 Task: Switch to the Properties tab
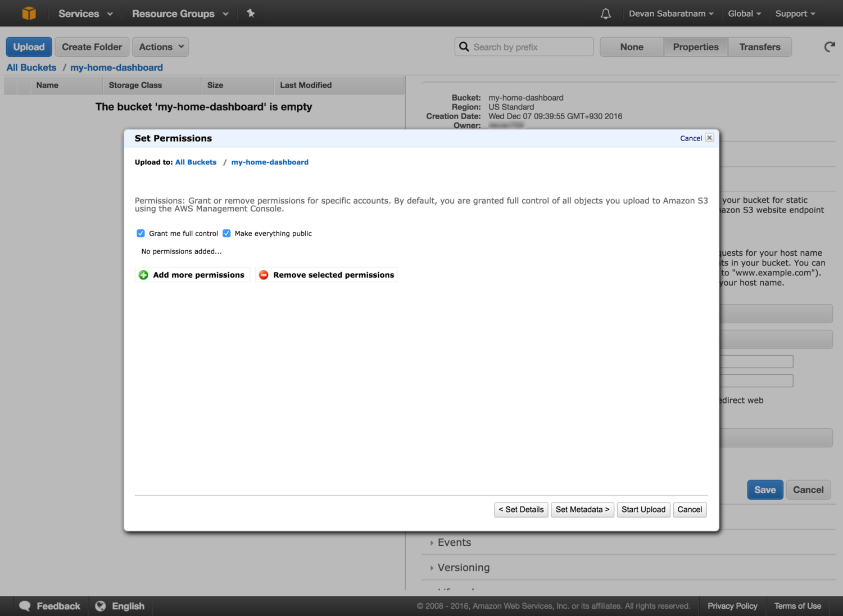click(696, 47)
